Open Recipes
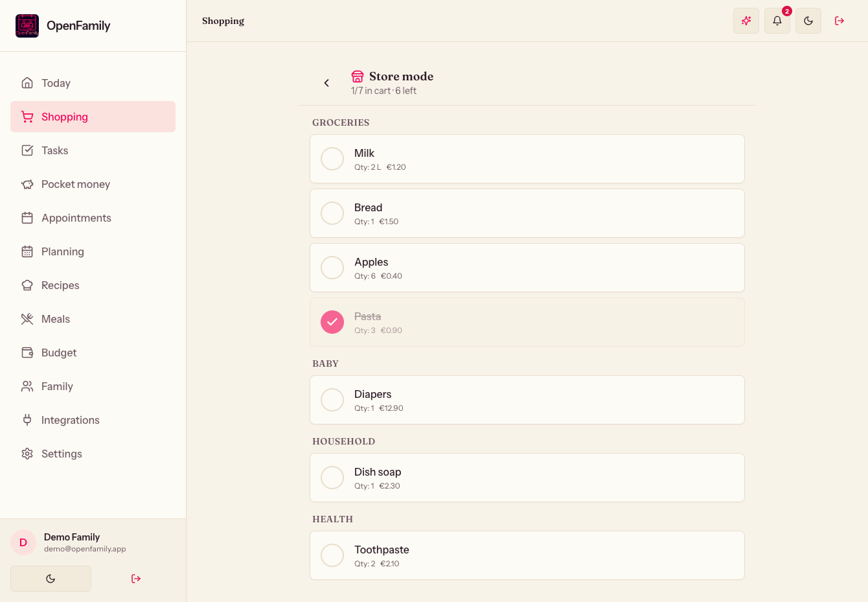The width and height of the screenshot is (868, 602). 93,285
